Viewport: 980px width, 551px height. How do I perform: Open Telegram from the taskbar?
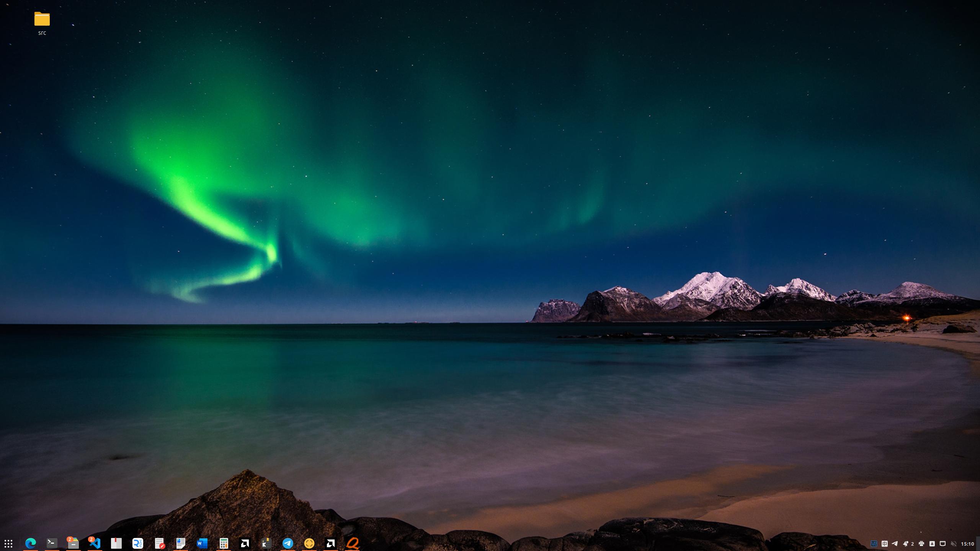click(288, 543)
